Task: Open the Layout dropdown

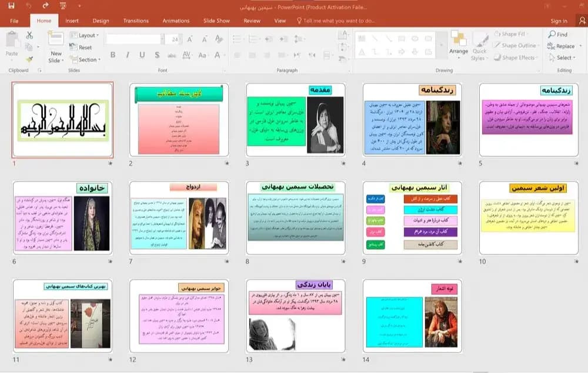Action: coord(84,35)
